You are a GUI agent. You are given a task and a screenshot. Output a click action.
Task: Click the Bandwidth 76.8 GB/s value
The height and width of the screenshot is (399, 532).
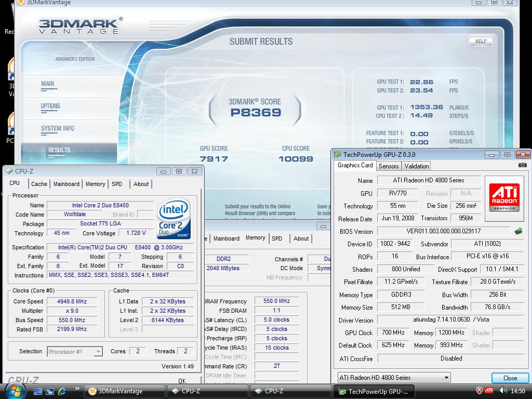click(497, 307)
